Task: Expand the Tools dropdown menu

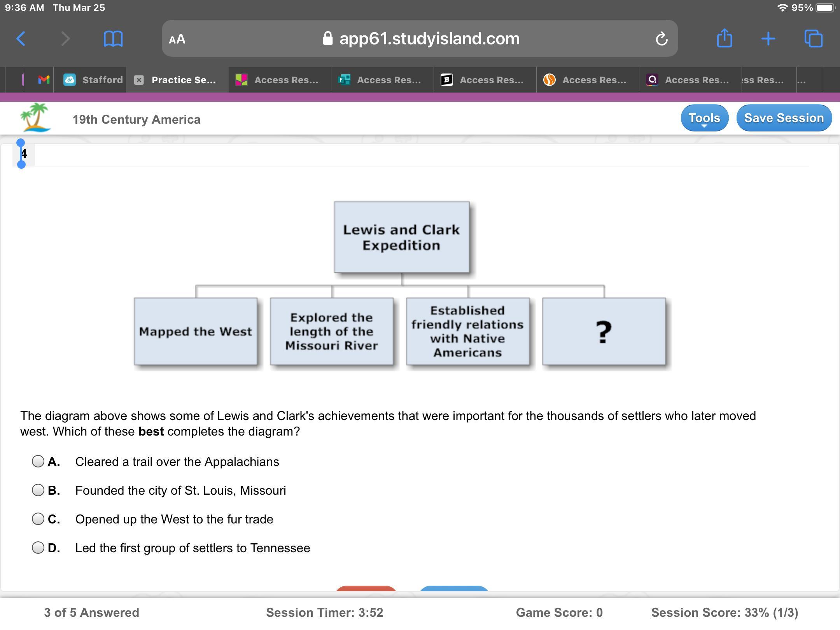Action: [704, 118]
